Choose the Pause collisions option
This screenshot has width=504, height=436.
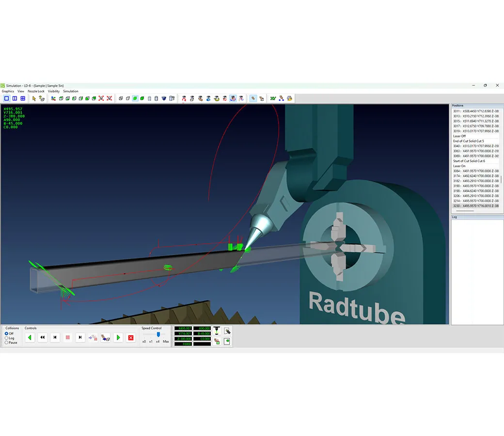6,343
